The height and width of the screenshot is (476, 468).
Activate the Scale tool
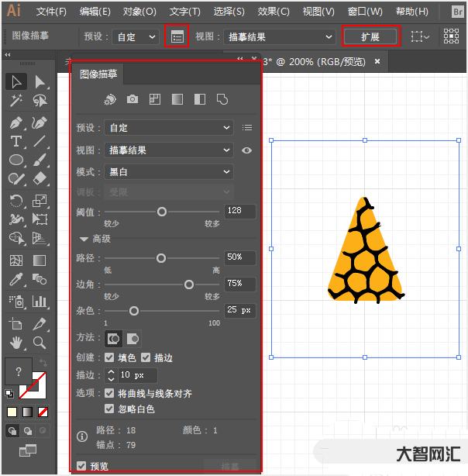pyautogui.click(x=40, y=201)
